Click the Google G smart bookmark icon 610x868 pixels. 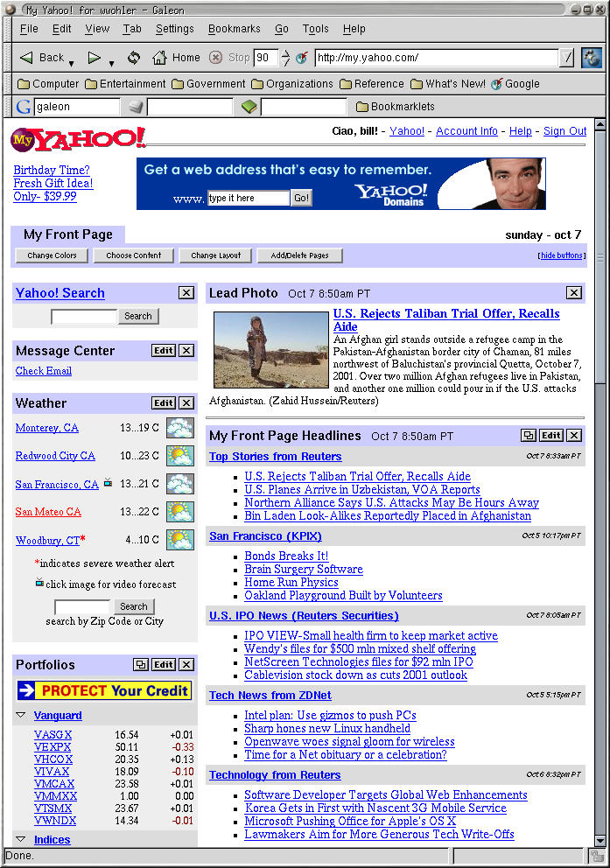point(24,107)
